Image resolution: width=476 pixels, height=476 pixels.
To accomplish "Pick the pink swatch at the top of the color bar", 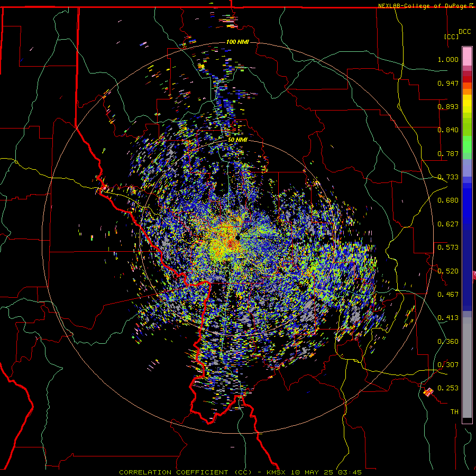I will (x=467, y=56).
